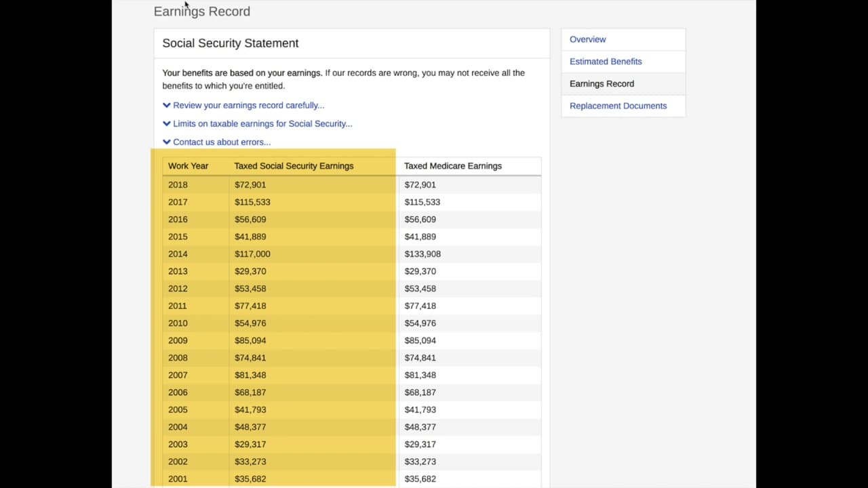Click 2011 Medicare earnings $77,418

click(420, 306)
